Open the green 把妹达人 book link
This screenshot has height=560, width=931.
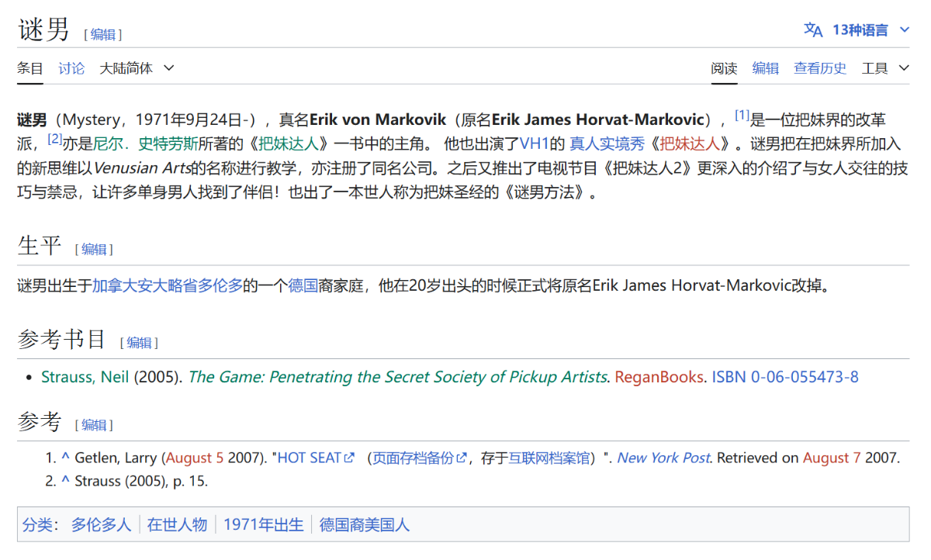click(x=288, y=143)
